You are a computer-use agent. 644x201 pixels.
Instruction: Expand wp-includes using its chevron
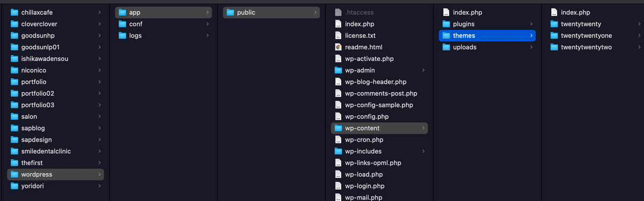click(x=423, y=151)
